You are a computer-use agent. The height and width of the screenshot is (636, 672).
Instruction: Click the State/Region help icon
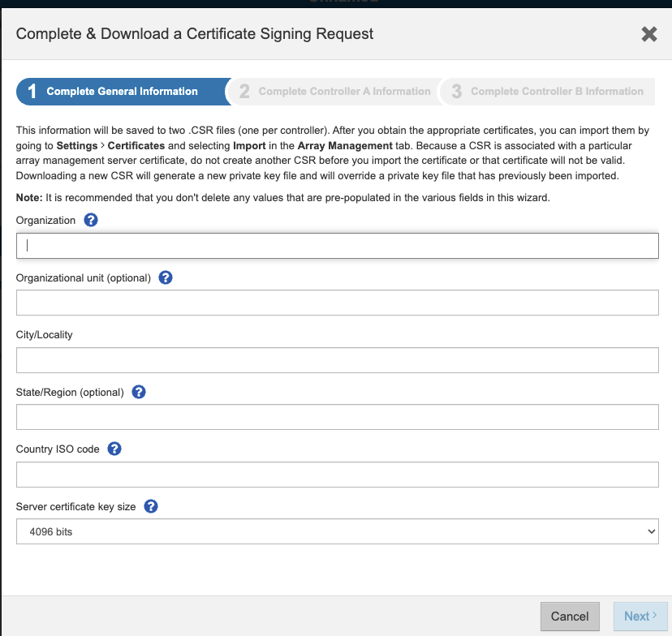[139, 392]
